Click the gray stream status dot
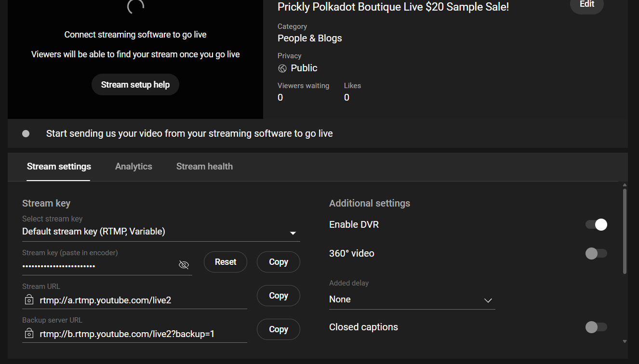 tap(26, 133)
